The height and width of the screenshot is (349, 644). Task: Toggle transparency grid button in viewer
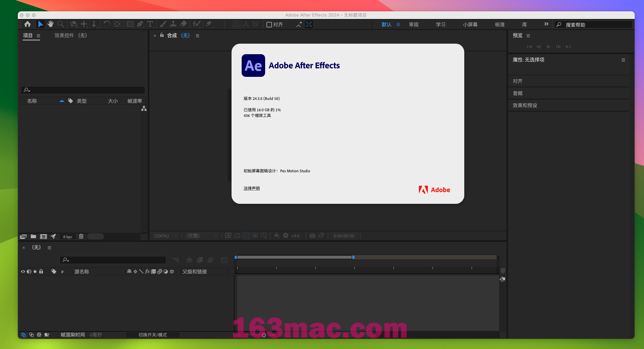click(x=237, y=236)
